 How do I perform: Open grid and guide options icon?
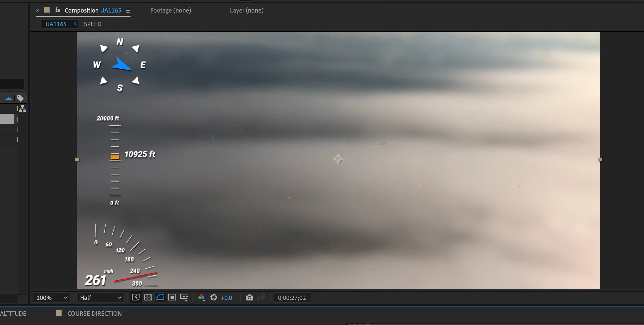tap(184, 297)
